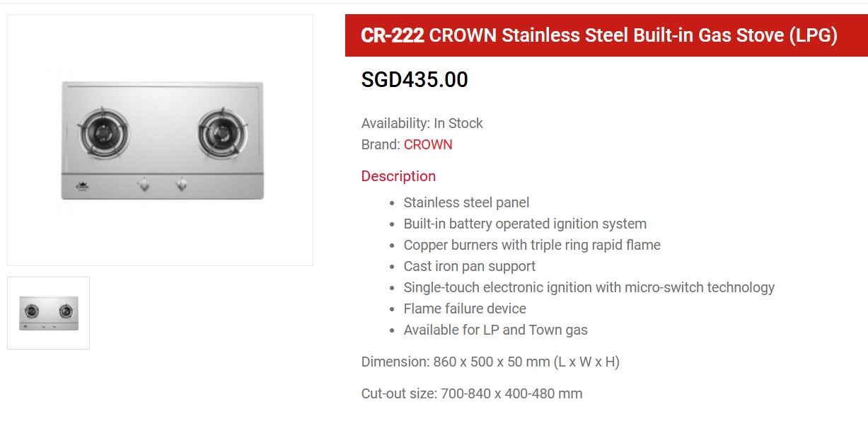Click the CROWN brand link
The width and height of the screenshot is (868, 421).
point(427,145)
